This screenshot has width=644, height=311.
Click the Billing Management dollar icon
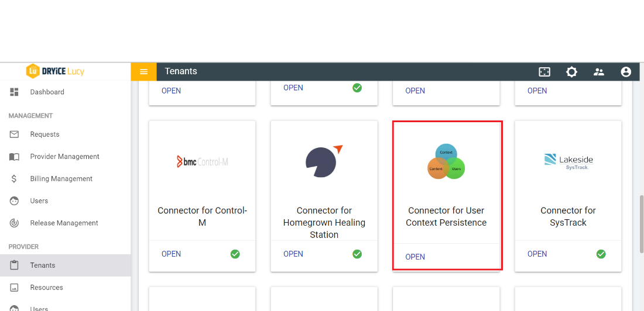[x=15, y=179]
